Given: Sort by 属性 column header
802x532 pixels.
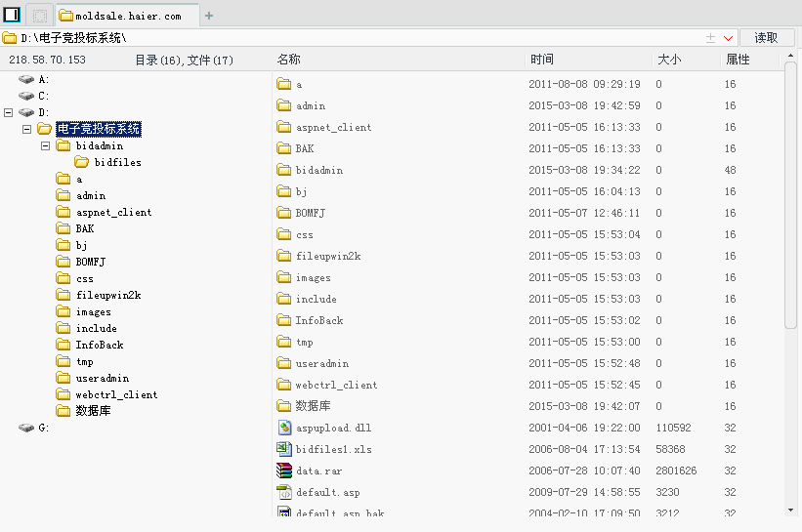Looking at the screenshot, I should (738, 60).
